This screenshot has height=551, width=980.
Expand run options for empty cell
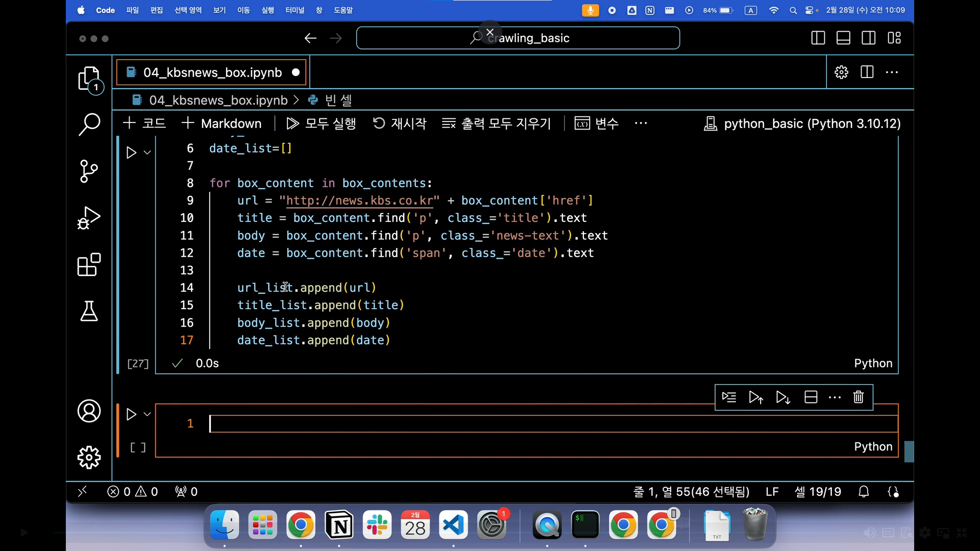pyautogui.click(x=147, y=414)
